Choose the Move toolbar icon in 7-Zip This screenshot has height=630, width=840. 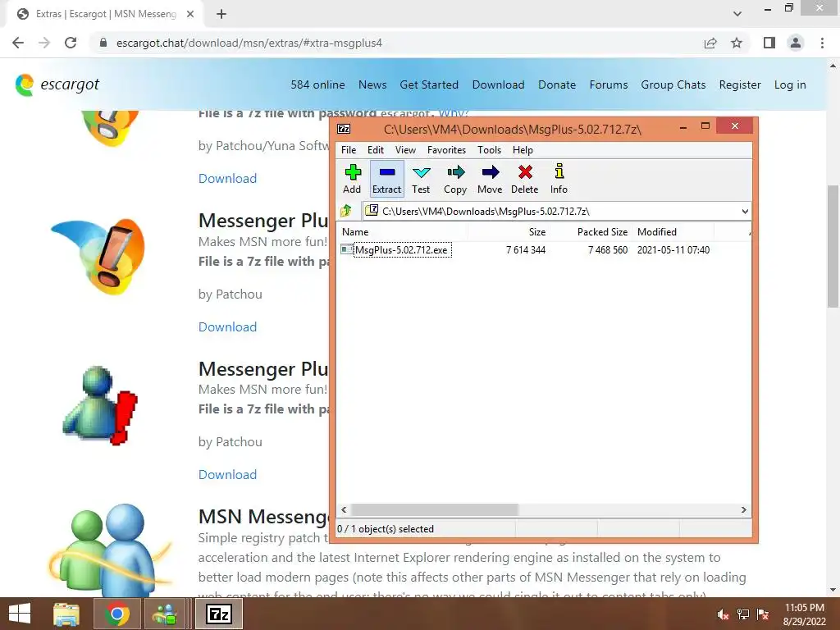490,179
